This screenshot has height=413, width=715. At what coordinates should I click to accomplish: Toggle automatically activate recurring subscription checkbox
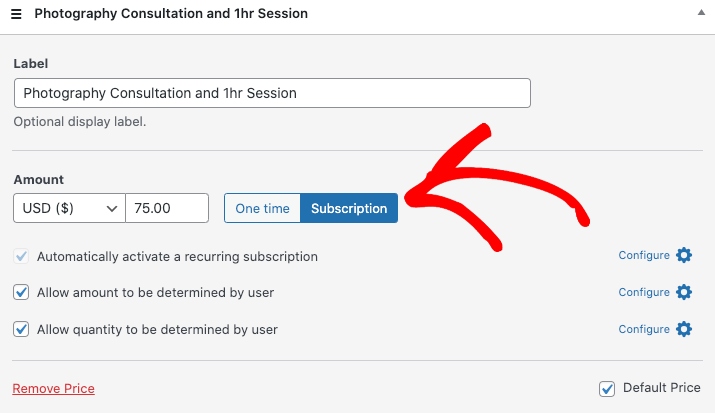[x=21, y=256]
